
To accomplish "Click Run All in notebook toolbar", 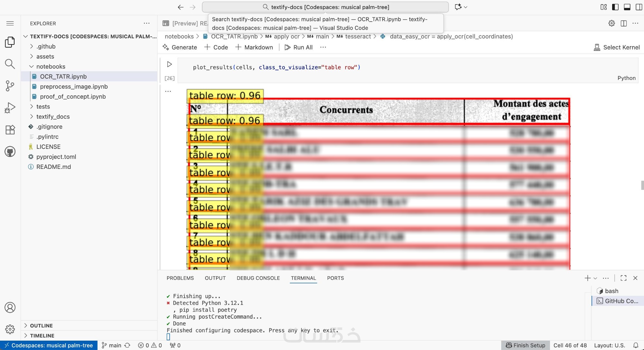I will (298, 47).
